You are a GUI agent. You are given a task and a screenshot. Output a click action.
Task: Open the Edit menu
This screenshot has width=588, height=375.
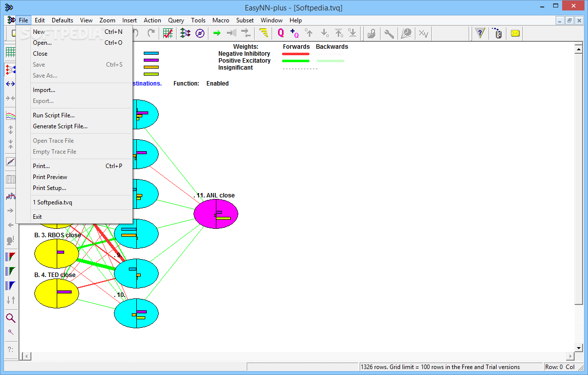click(40, 20)
